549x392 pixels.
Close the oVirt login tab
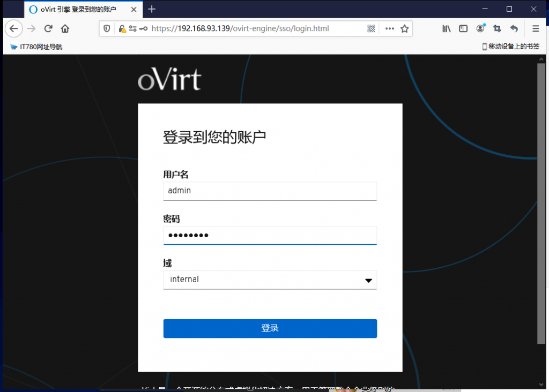[133, 10]
